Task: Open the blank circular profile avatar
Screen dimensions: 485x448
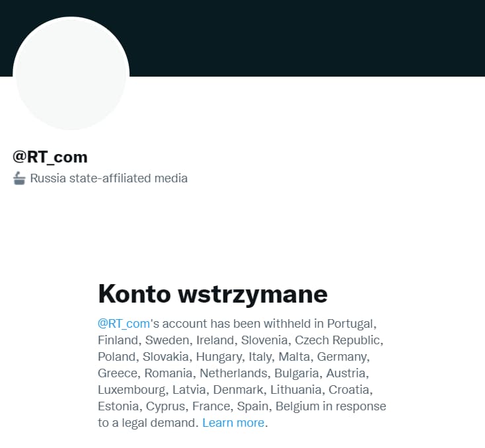Action: pyautogui.click(x=71, y=73)
